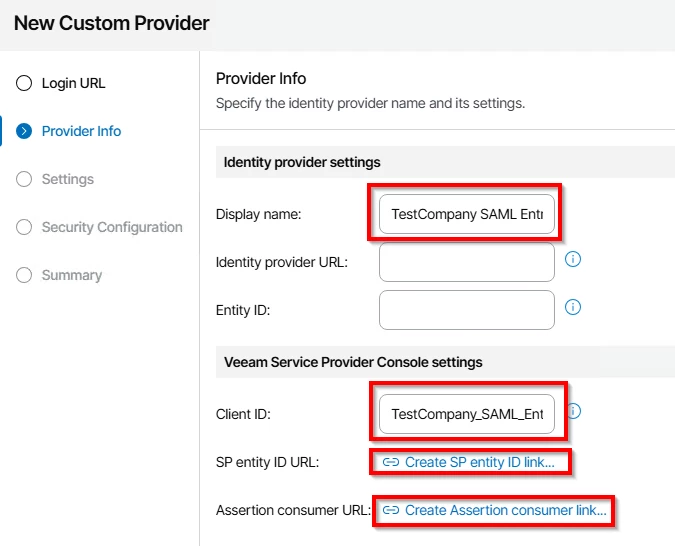Click chain icon of SP entity ID link
Viewport: 675px width, 546px height.
(x=392, y=463)
